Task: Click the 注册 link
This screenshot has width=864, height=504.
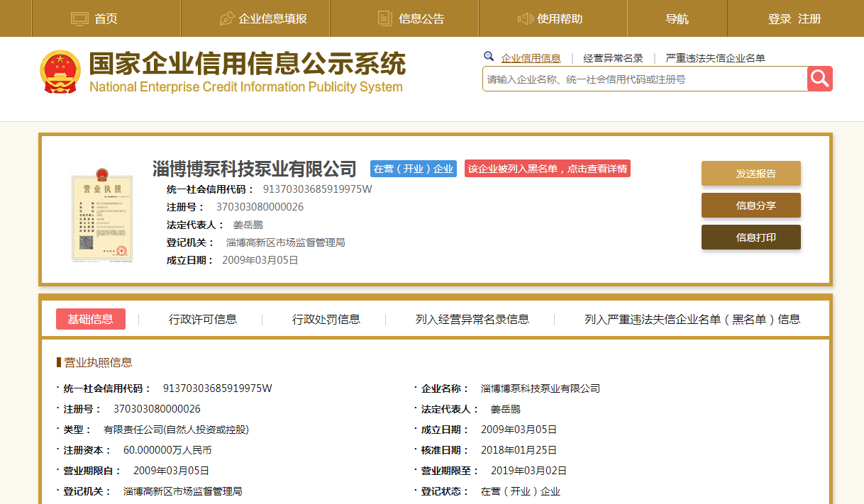Action: 809,18
